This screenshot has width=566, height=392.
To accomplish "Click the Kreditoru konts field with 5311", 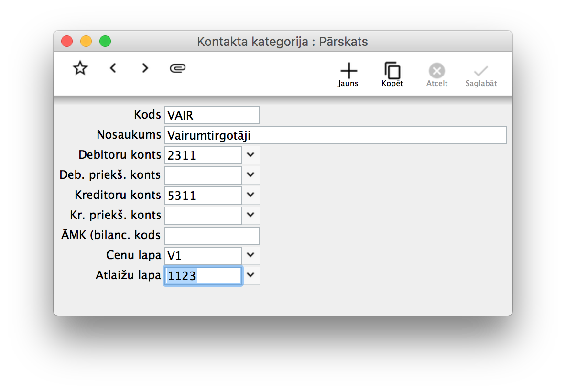I will click(x=203, y=196).
